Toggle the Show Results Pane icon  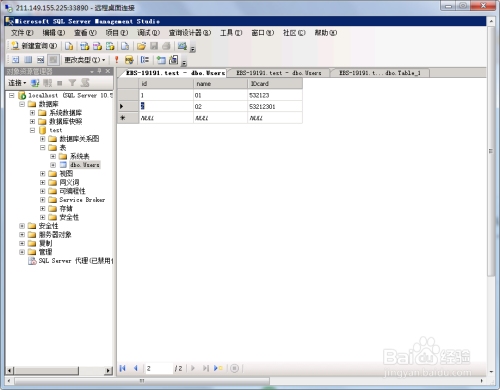point(53,60)
